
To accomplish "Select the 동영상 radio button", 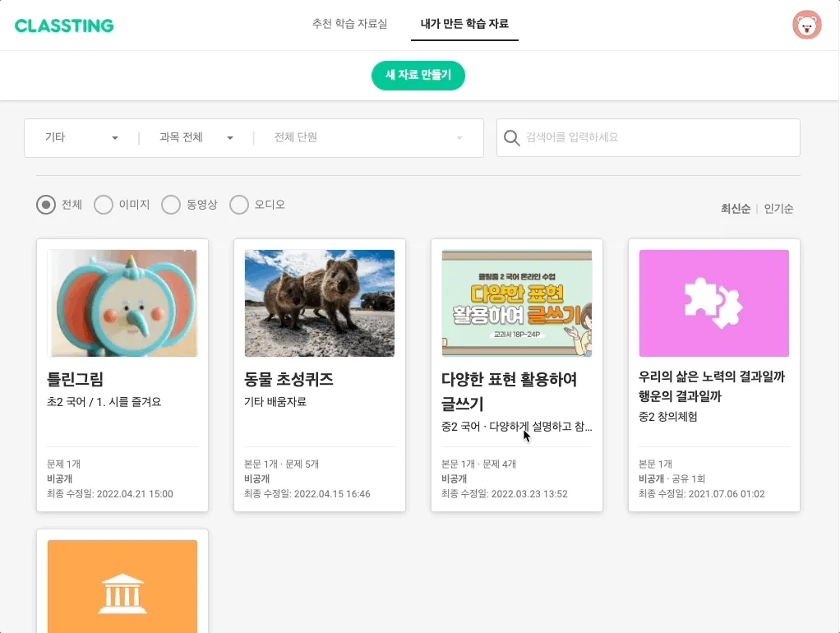I will [x=171, y=205].
